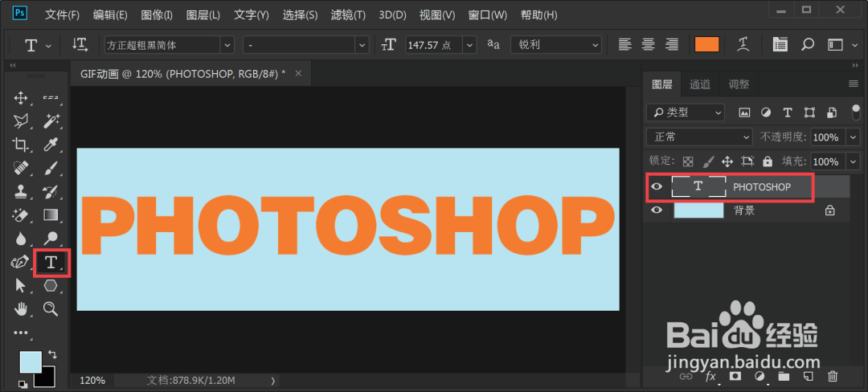Viewport: 868px width, 392px height.
Task: Left align text
Action: coord(625,45)
